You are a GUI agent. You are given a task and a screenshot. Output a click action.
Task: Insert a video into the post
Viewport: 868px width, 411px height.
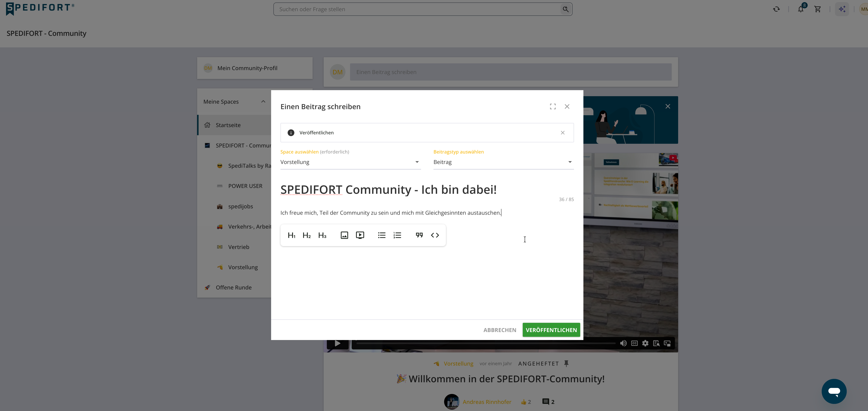(360, 235)
